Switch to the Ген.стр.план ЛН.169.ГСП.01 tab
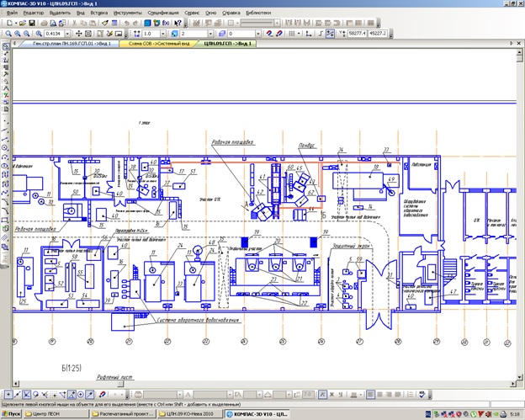Image resolution: width=525 pixels, height=420 pixels. [x=72, y=44]
